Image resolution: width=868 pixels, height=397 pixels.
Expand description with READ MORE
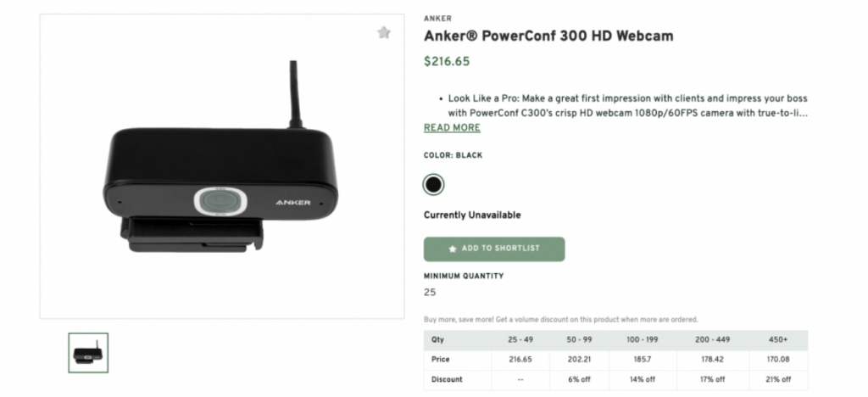coord(452,128)
